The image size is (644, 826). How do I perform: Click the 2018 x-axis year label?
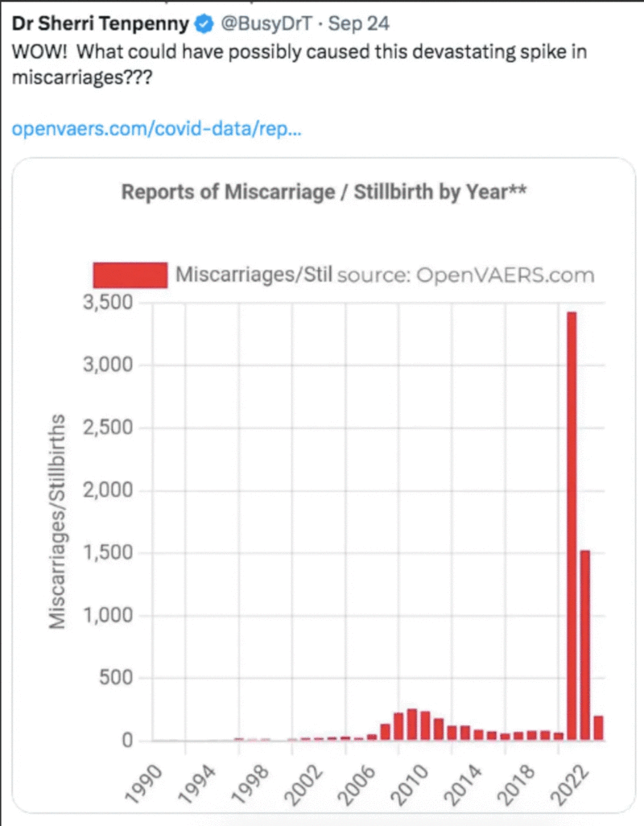point(516,785)
